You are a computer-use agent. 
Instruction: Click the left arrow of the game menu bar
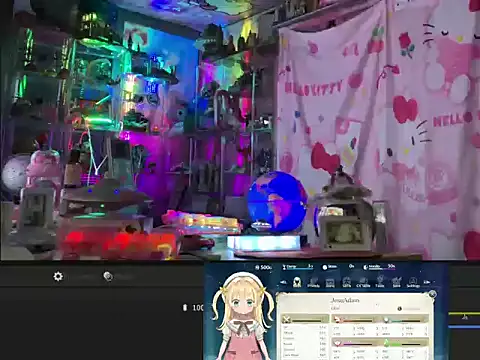(283, 282)
